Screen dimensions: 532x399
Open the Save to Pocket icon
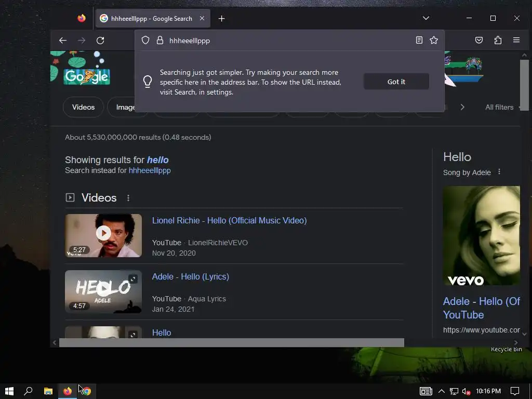click(x=478, y=40)
